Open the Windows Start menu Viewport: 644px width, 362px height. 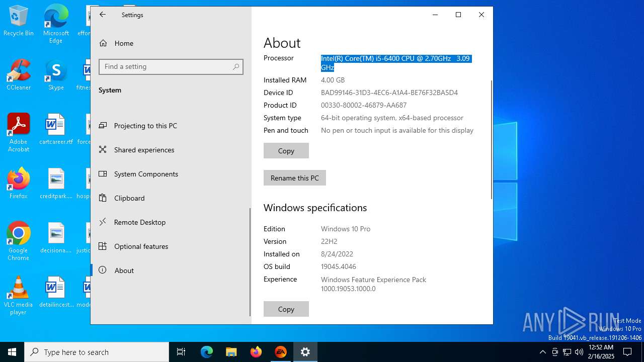coord(12,352)
